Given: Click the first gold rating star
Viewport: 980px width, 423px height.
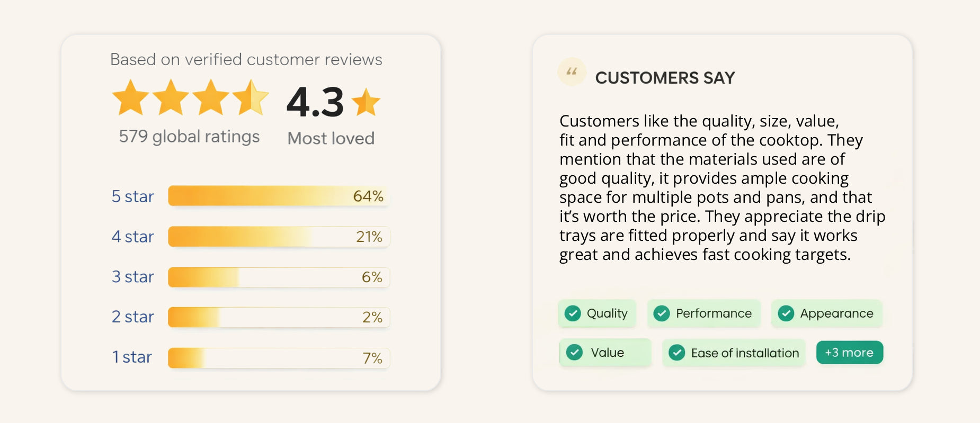Looking at the screenshot, I should pos(130,97).
